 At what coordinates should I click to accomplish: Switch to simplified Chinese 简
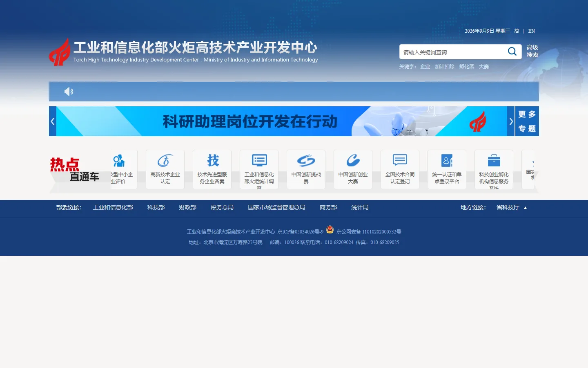pyautogui.click(x=517, y=31)
